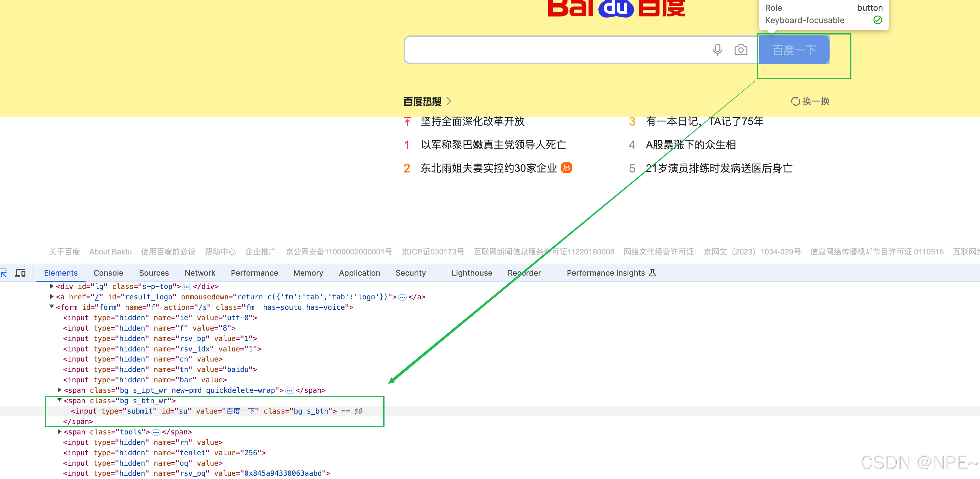
Task: Click 京ICP证030173号 footer link
Action: click(433, 252)
